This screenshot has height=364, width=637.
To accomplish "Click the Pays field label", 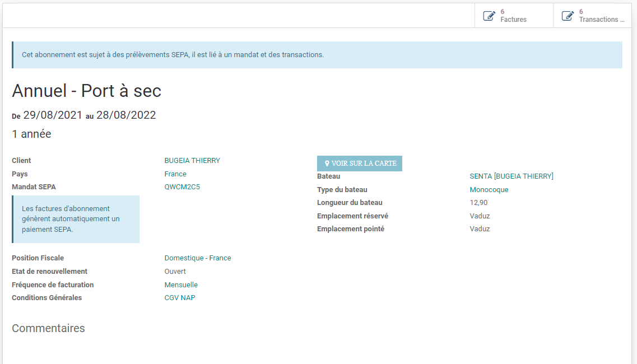I will 20,174.
